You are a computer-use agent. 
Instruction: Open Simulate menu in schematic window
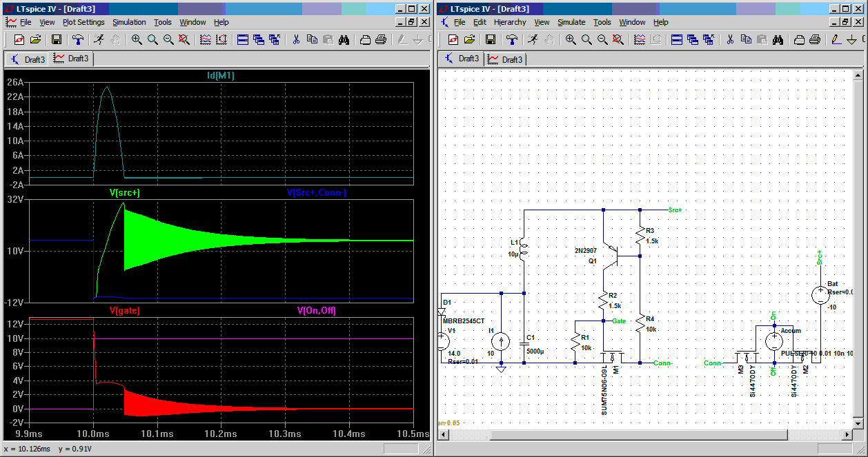[x=571, y=22]
